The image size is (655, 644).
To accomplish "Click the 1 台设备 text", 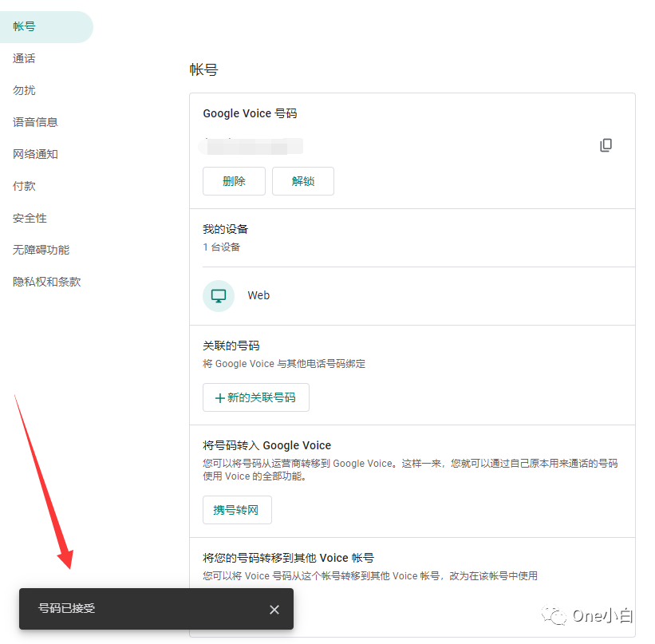I will 222,247.
